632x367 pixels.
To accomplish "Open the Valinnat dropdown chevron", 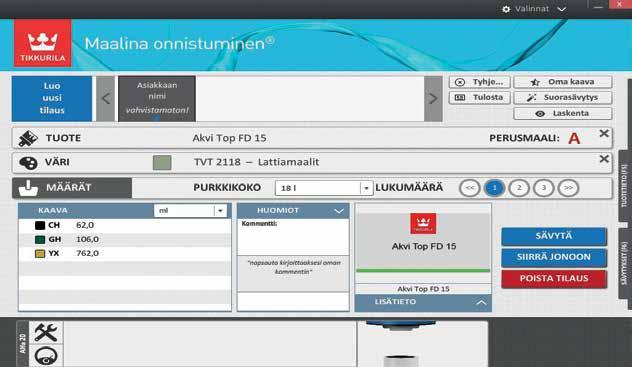I will [x=561, y=9].
